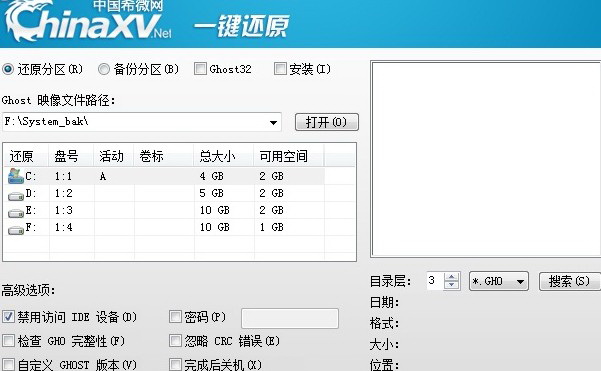Screen dimensions: 601x371
Task: Click 1 GB free space in F: row
Action: 272,227
